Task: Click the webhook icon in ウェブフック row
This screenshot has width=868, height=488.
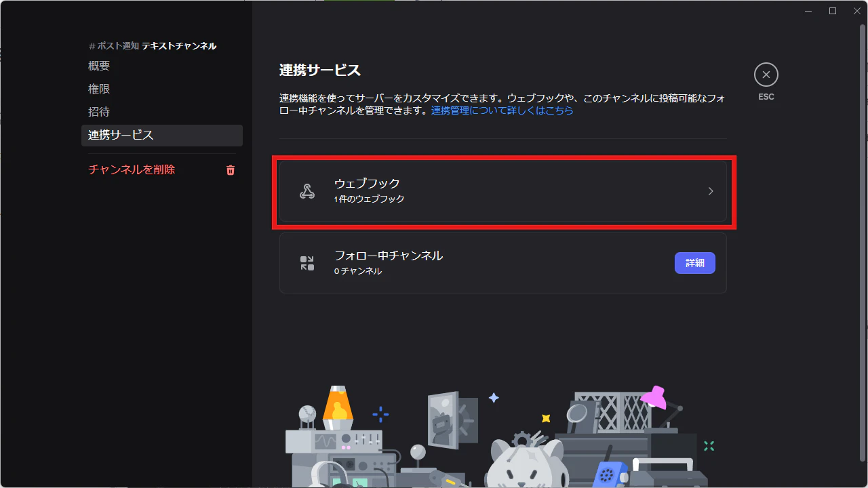Action: coord(307,191)
